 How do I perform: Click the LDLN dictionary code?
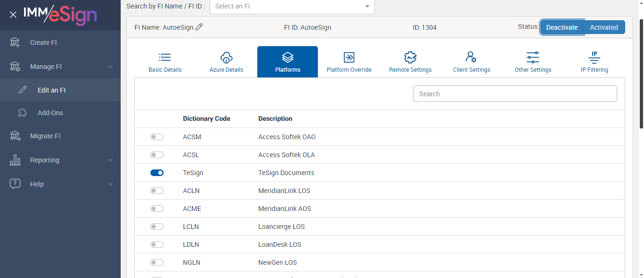191,244
